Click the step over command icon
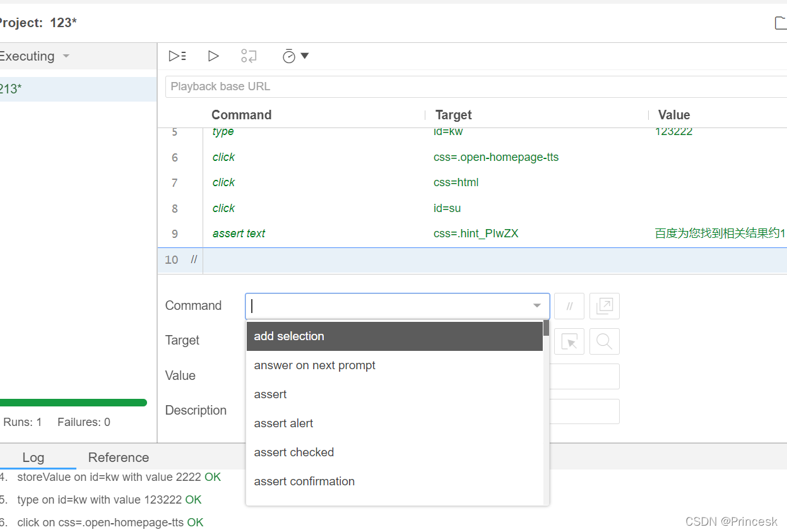 point(249,56)
